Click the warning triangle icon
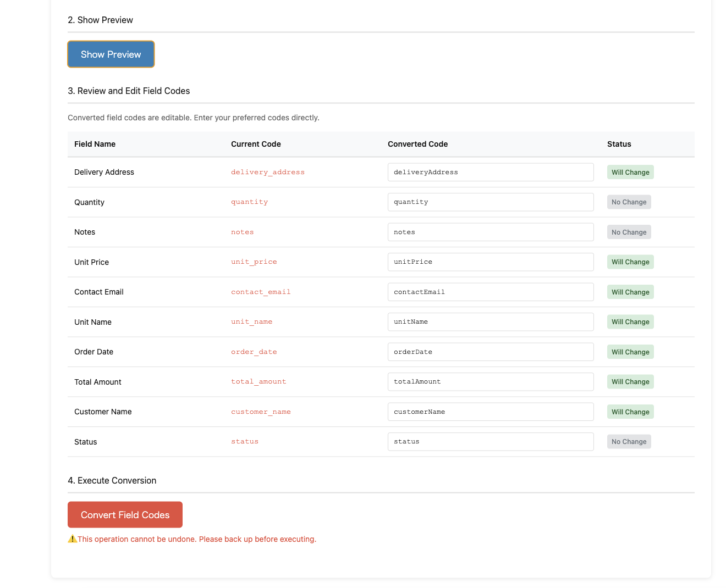The height and width of the screenshot is (588, 726). coord(72,539)
